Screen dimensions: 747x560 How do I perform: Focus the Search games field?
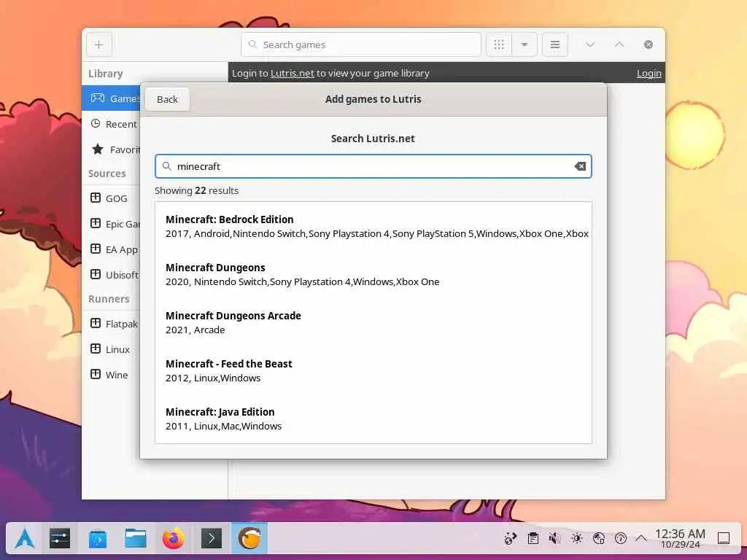click(x=361, y=44)
